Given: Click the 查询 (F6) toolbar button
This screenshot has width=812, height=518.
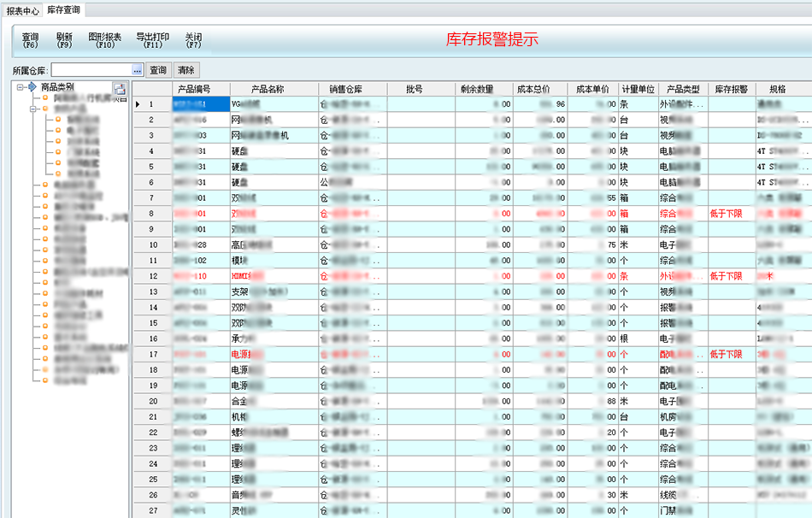Looking at the screenshot, I should coord(30,40).
